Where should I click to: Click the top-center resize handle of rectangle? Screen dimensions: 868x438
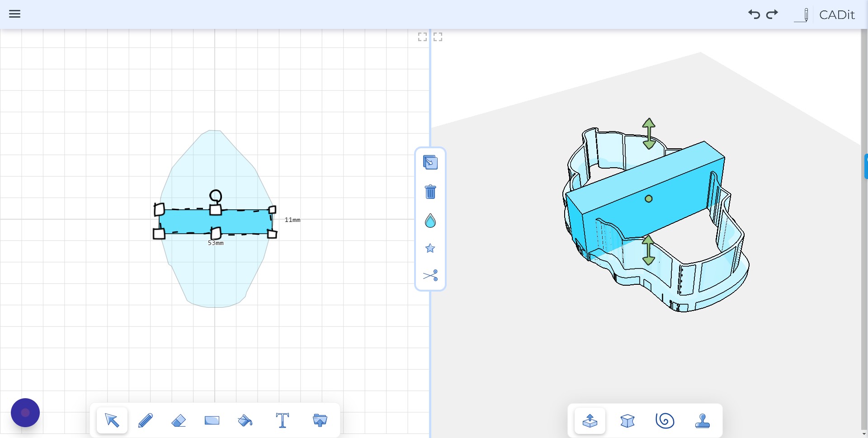coord(216,210)
